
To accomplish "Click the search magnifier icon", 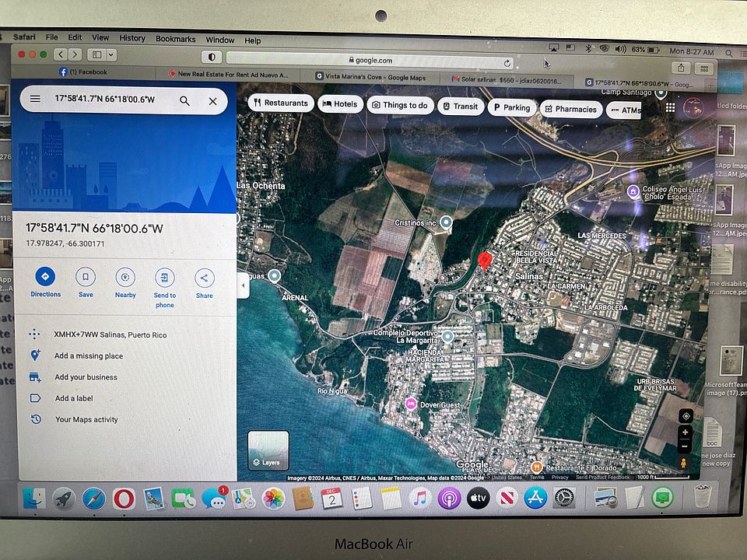I will point(184,101).
